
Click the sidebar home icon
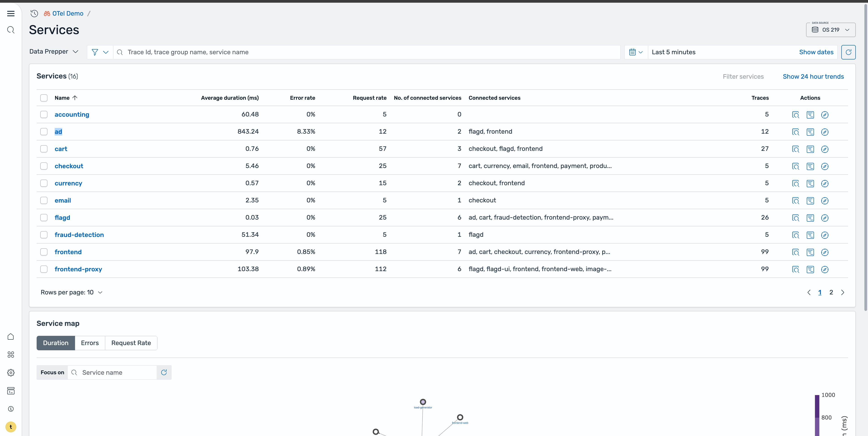(11, 336)
